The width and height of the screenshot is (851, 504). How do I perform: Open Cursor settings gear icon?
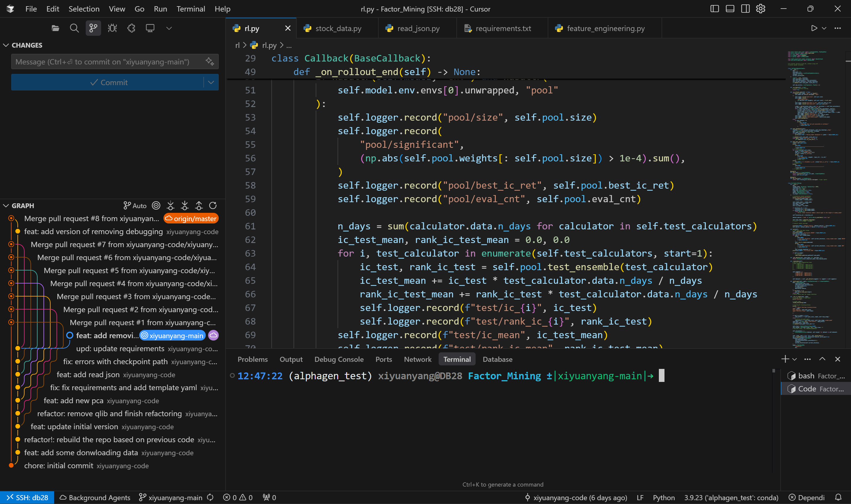760,9
